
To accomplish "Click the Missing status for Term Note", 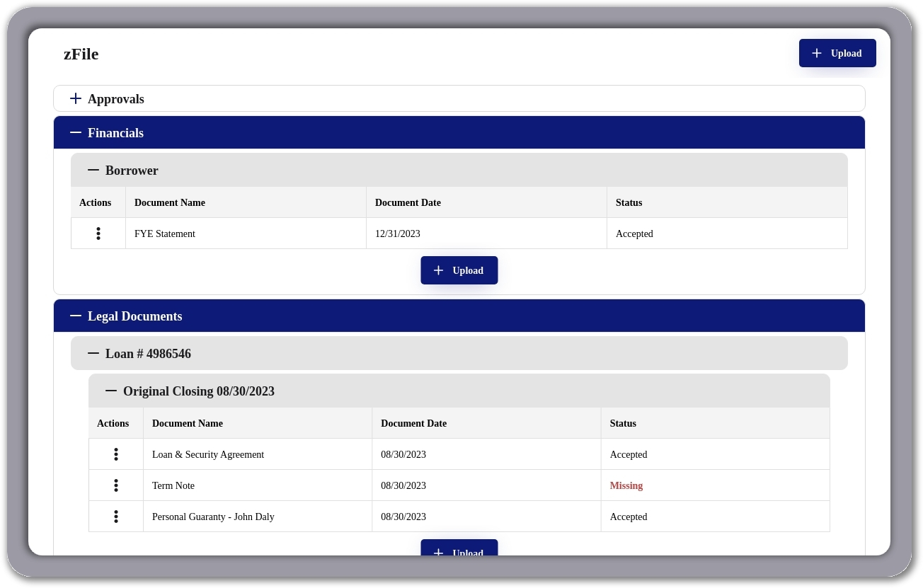I will click(x=626, y=485).
